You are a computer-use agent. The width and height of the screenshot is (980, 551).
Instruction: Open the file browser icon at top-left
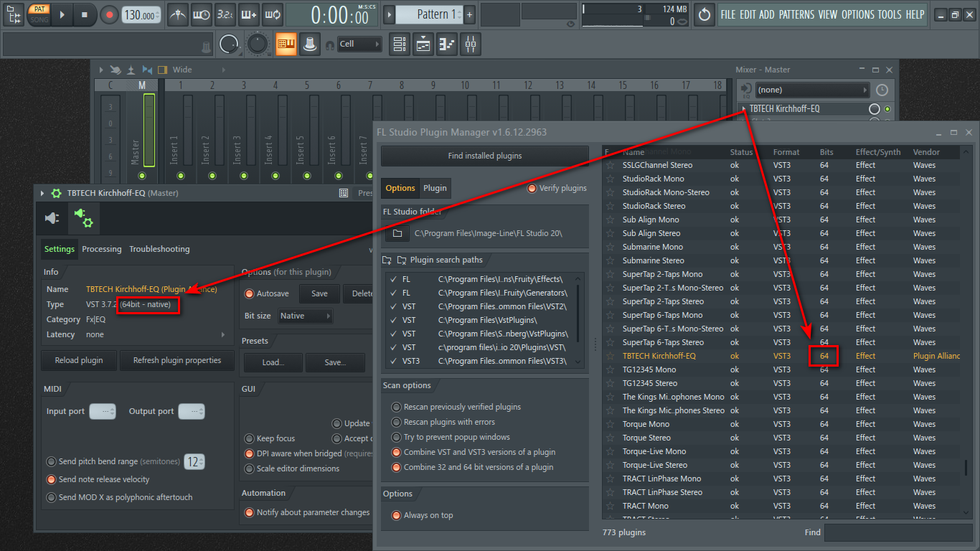[14, 14]
